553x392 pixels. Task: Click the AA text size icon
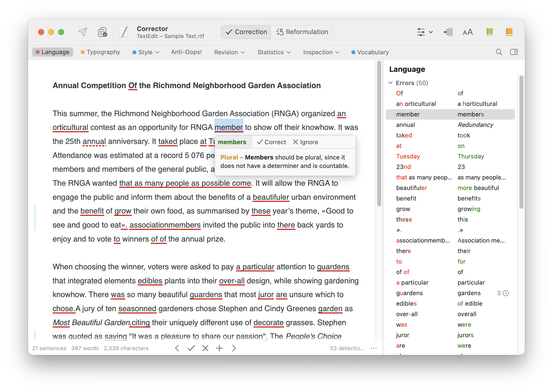click(x=468, y=32)
